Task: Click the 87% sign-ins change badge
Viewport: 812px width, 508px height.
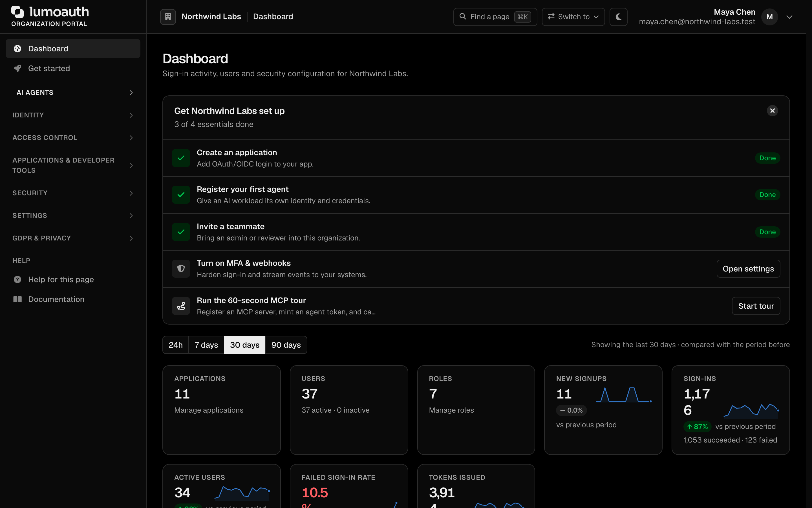Action: pyautogui.click(x=697, y=427)
